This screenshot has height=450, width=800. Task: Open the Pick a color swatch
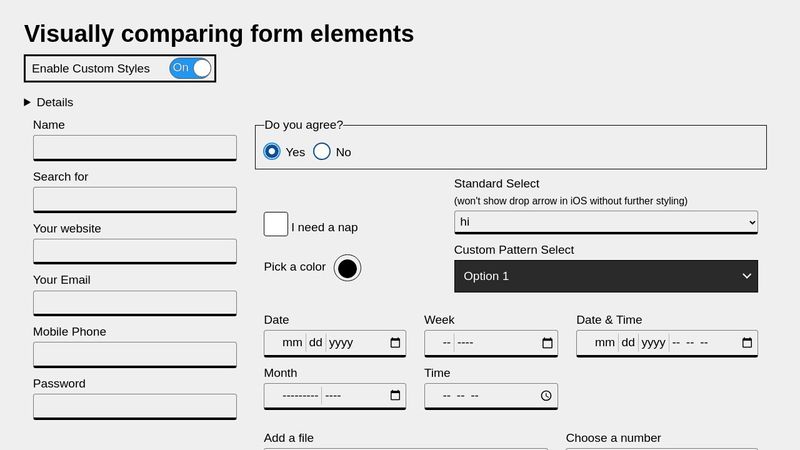[x=347, y=268]
